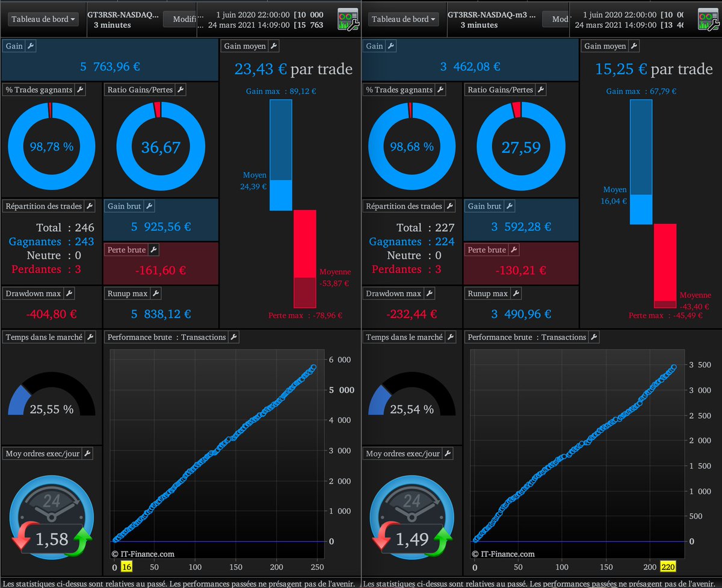Click the Total : 246 row
This screenshot has height=588, width=722.
click(x=66, y=227)
